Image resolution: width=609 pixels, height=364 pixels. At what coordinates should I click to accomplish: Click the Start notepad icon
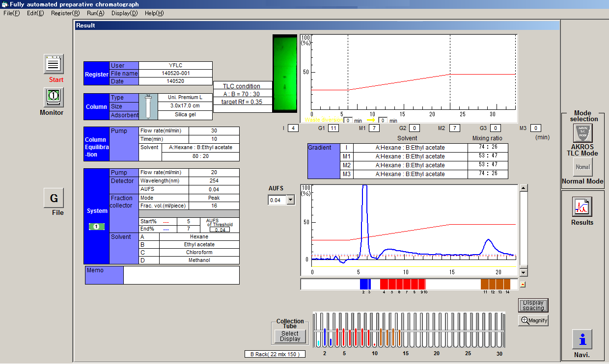click(54, 64)
